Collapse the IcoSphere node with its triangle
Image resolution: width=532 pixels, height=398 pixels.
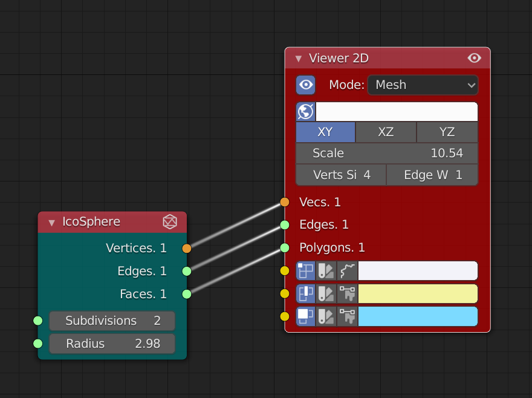[x=51, y=222]
